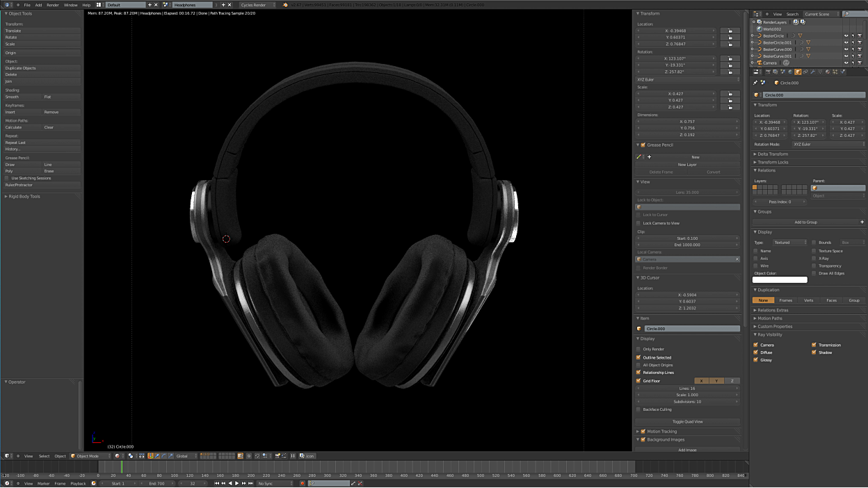Open the Render menu in top bar

(53, 5)
